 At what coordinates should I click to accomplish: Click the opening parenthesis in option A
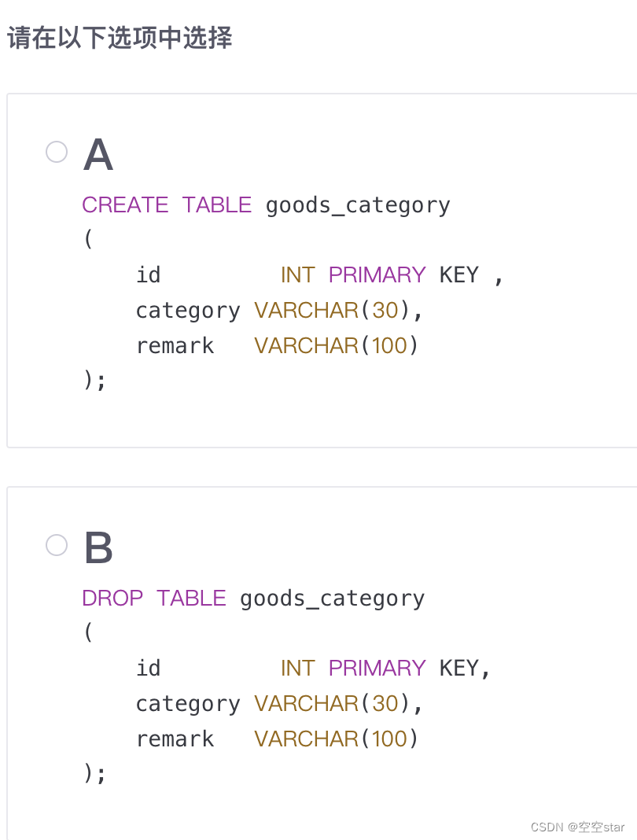coord(88,238)
